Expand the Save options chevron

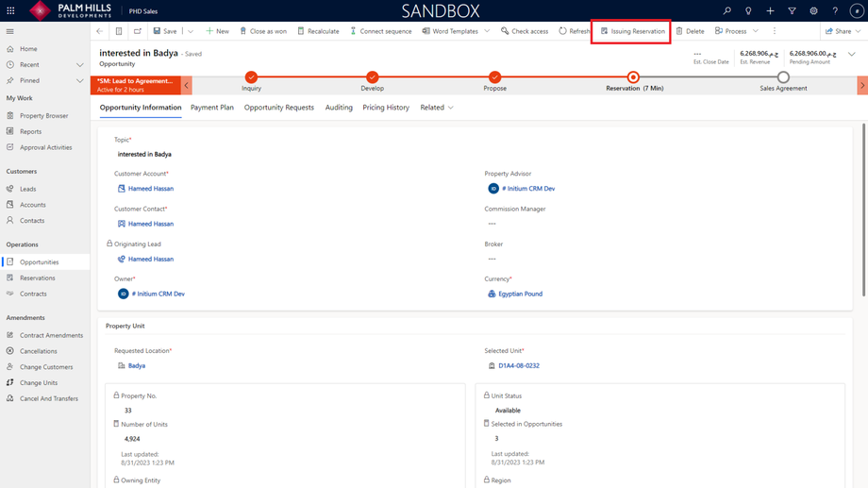[191, 31]
